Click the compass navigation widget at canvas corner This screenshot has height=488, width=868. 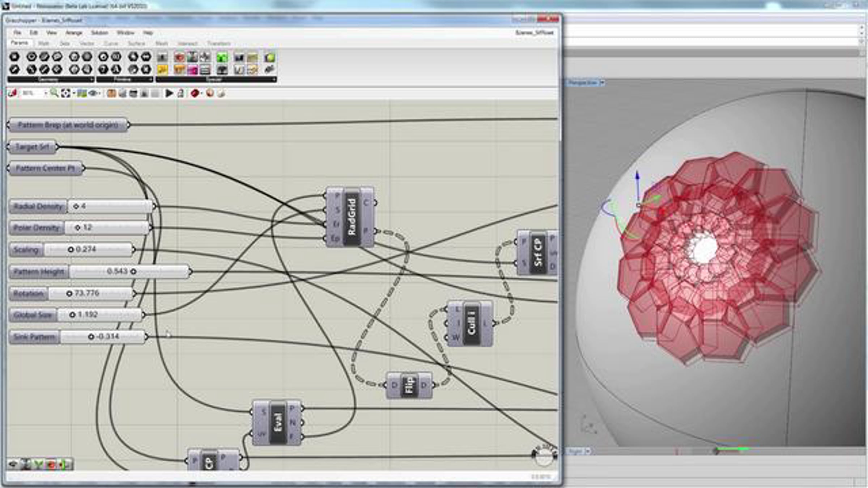point(544,455)
